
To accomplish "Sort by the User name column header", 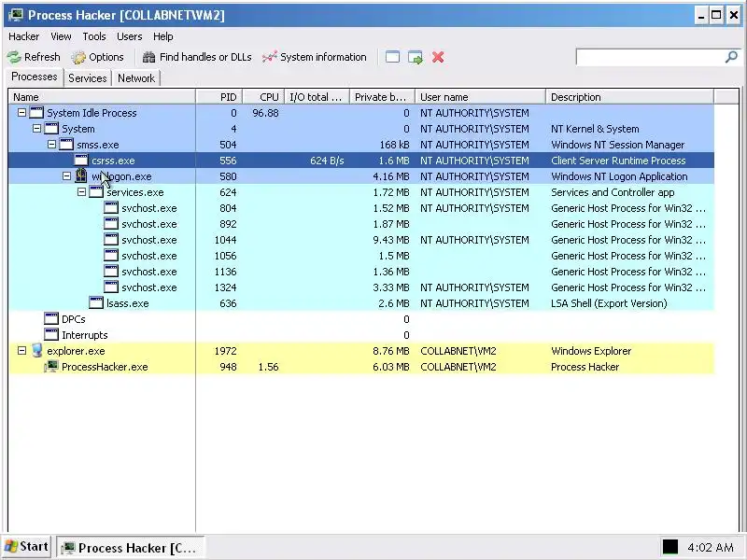I will (x=480, y=97).
